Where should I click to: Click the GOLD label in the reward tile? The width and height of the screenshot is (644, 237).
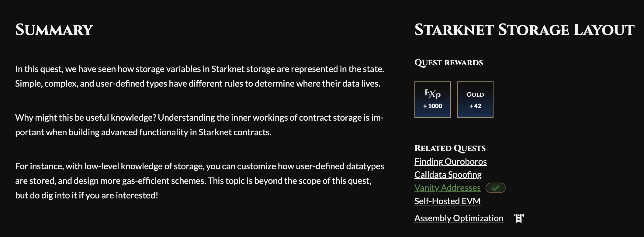[475, 94]
